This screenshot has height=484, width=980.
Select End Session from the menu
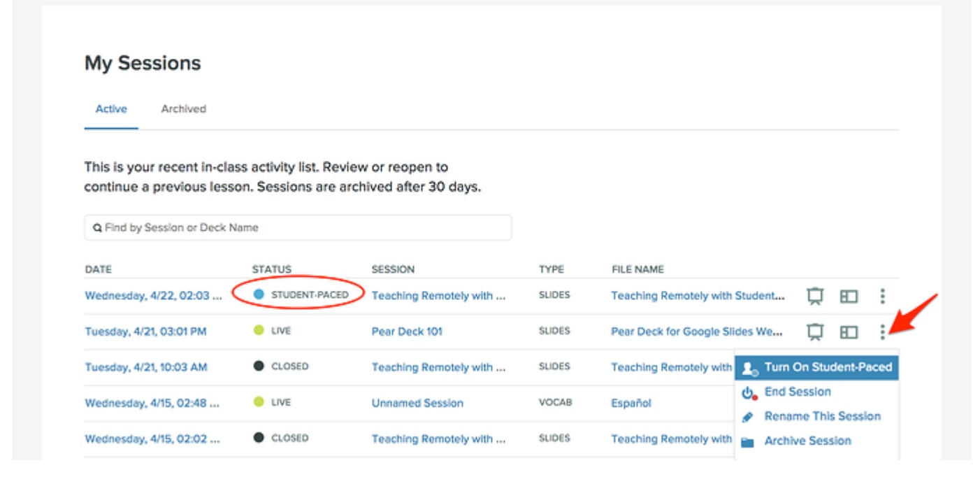(797, 392)
